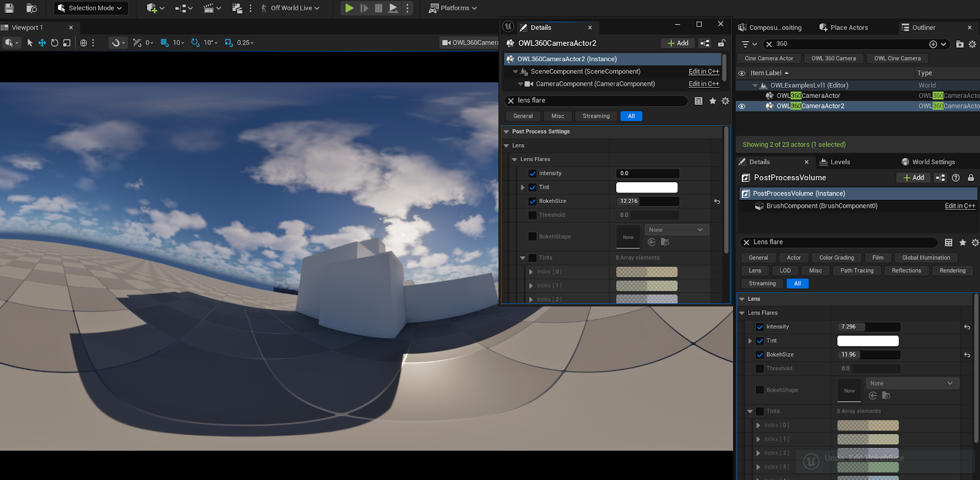Uncheck Intensity checkbox showing value 0.0

pyautogui.click(x=532, y=173)
